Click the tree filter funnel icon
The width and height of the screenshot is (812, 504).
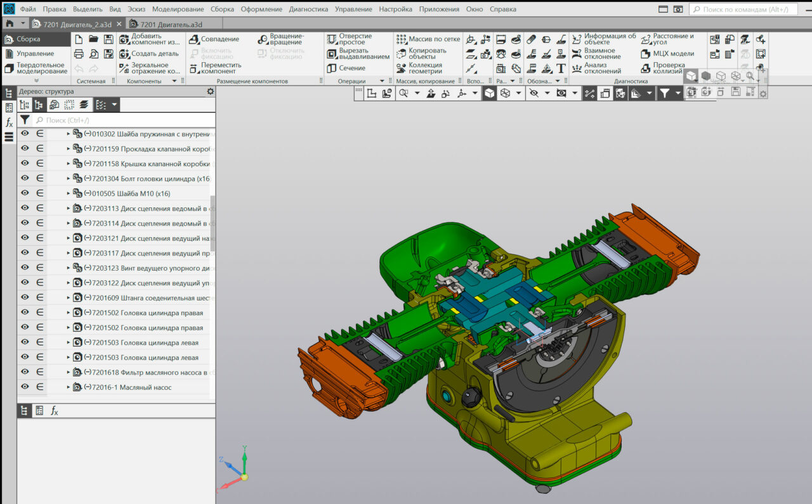(x=25, y=120)
